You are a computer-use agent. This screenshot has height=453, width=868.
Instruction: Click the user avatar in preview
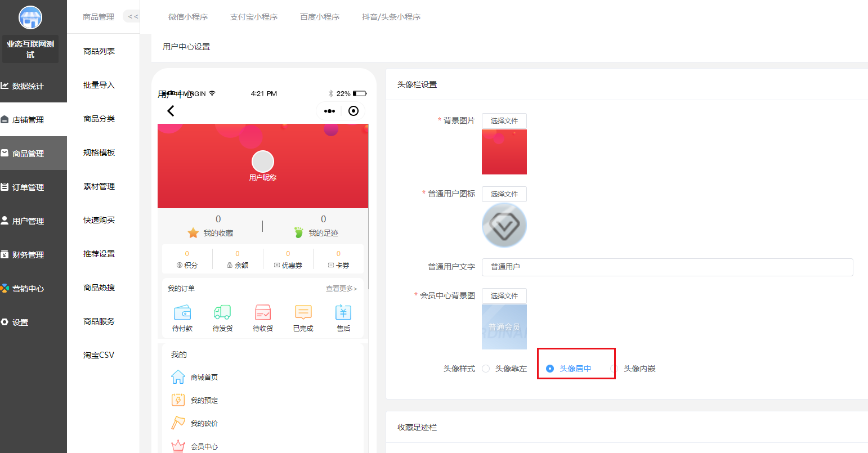click(263, 162)
